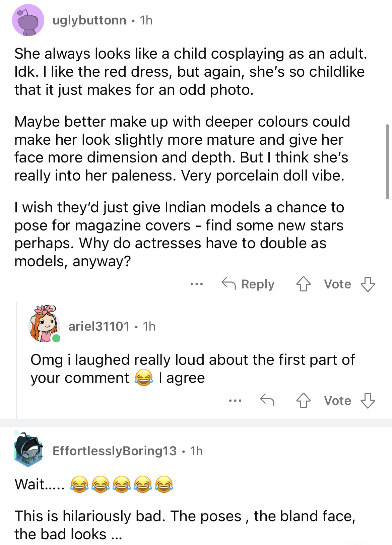Upvote ariel31101's reply
Image resolution: width=392 pixels, height=545 pixels.
[x=303, y=400]
